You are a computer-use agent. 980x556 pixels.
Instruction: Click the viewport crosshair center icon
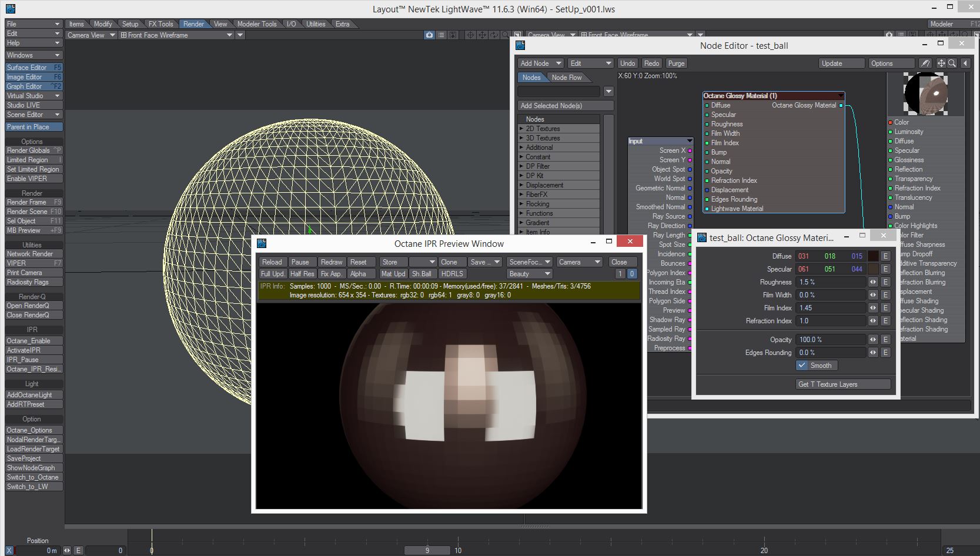[x=470, y=35]
